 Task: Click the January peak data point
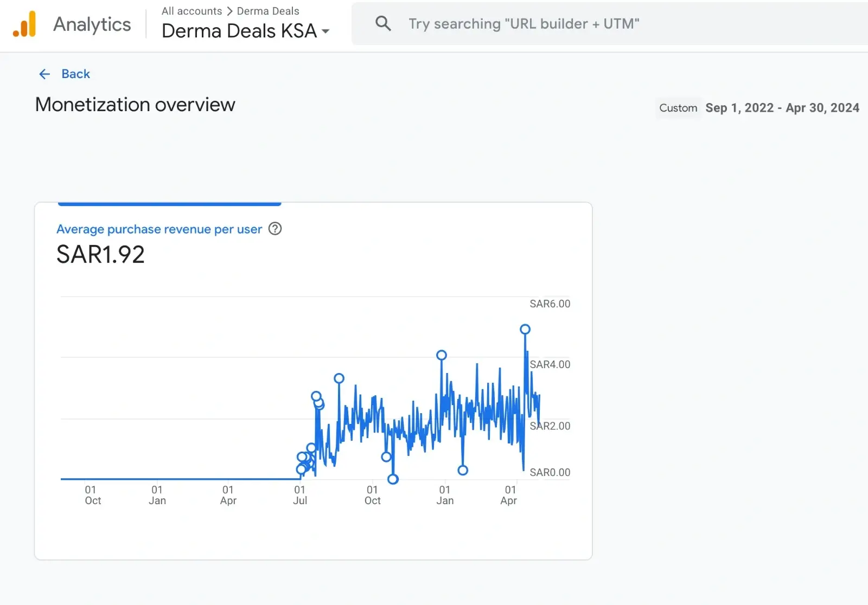442,355
